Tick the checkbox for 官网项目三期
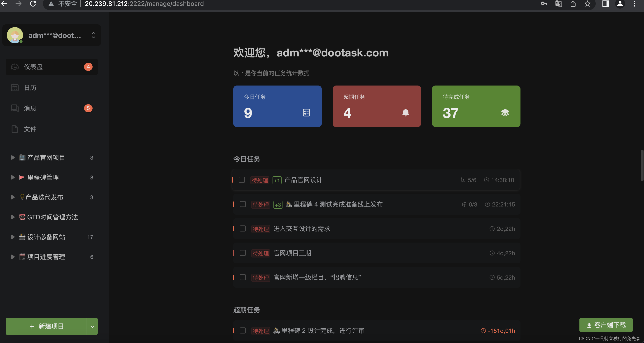644x343 pixels. (x=243, y=253)
